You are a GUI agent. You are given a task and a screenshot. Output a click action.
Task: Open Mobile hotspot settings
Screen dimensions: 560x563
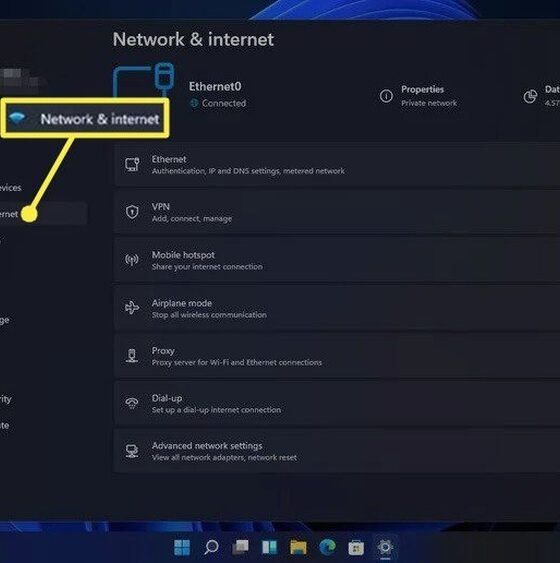pos(337,260)
